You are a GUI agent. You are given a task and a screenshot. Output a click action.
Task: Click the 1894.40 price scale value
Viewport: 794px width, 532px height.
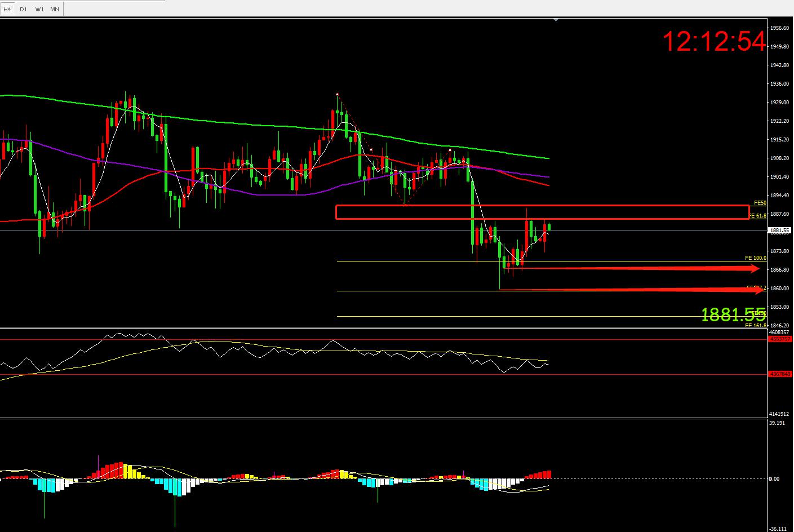[779, 196]
